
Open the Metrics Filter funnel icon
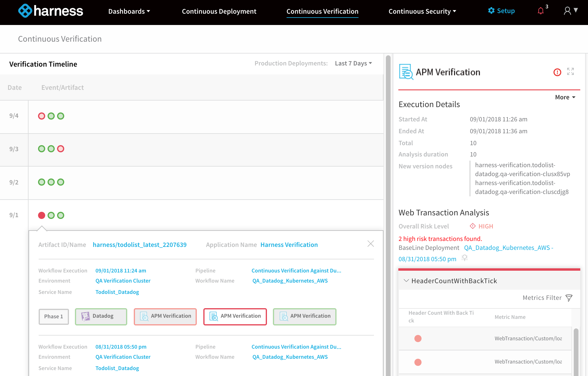tap(569, 298)
